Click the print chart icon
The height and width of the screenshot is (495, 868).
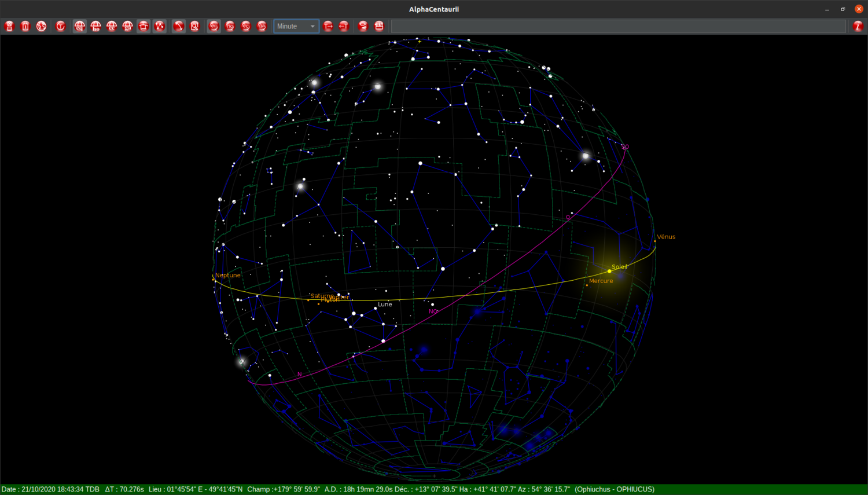[x=379, y=26]
